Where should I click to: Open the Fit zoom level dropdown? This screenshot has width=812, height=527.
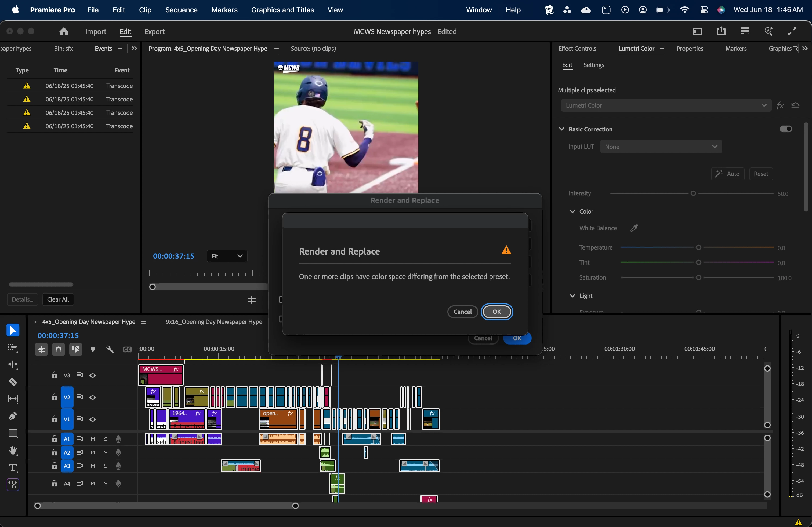(x=227, y=256)
